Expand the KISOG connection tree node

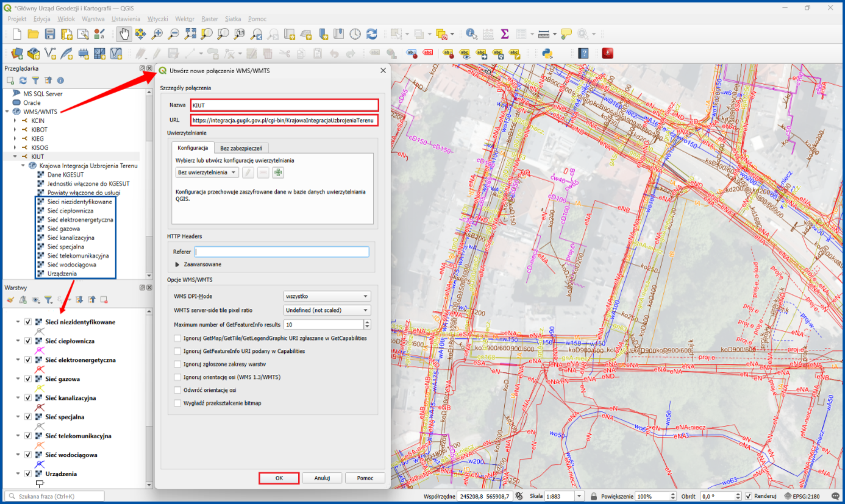pyautogui.click(x=15, y=147)
